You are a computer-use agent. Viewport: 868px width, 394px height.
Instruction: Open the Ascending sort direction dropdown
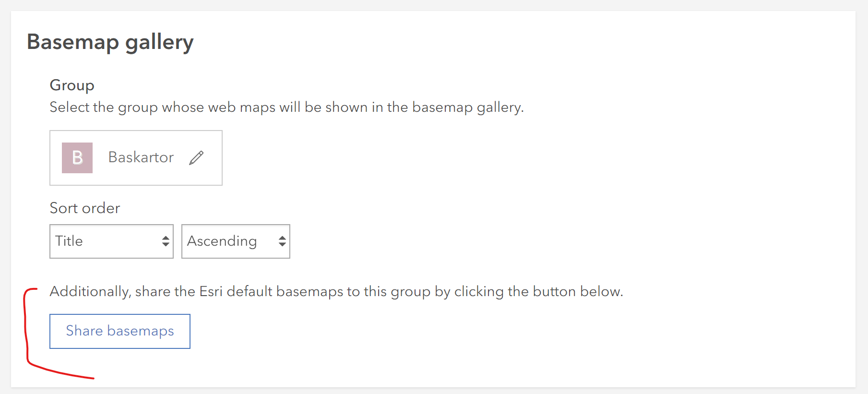(x=236, y=241)
